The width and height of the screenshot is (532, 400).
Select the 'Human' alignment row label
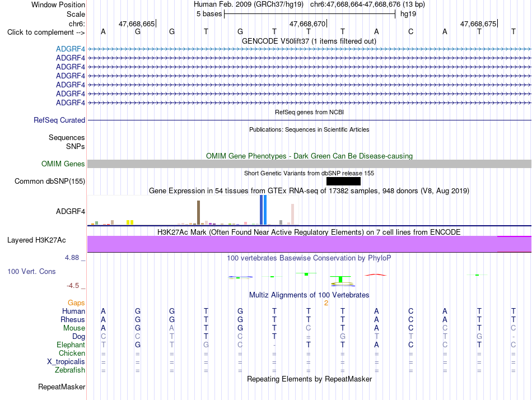(73, 311)
